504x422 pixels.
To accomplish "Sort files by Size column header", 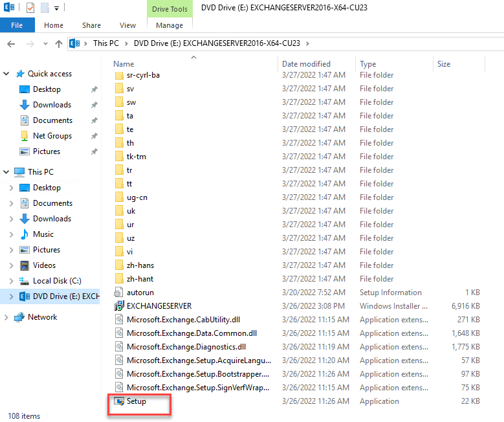I will pyautogui.click(x=444, y=64).
